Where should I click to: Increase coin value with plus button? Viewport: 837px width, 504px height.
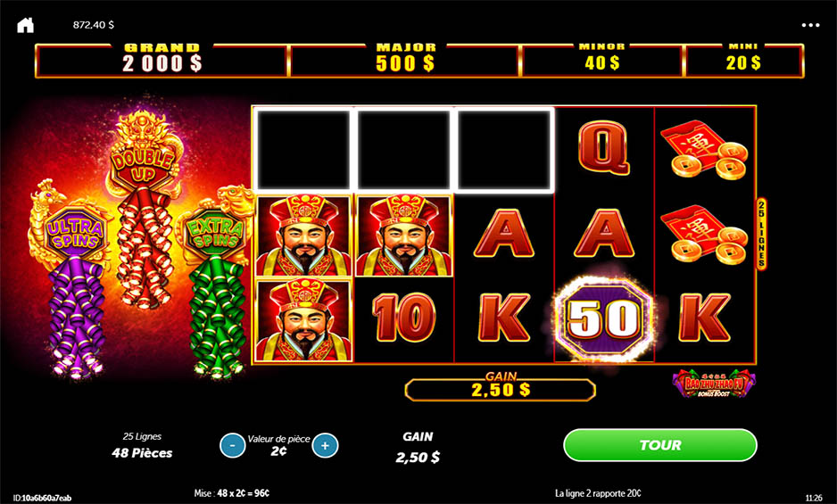[x=325, y=445]
